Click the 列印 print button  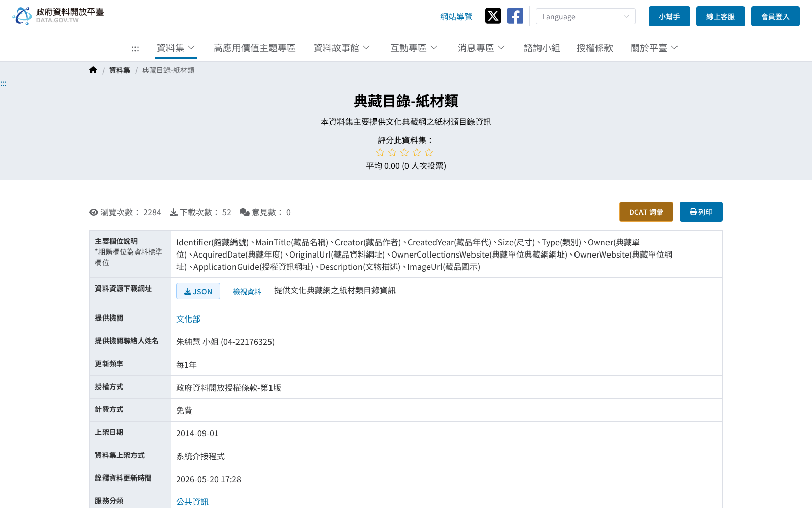[x=701, y=212]
